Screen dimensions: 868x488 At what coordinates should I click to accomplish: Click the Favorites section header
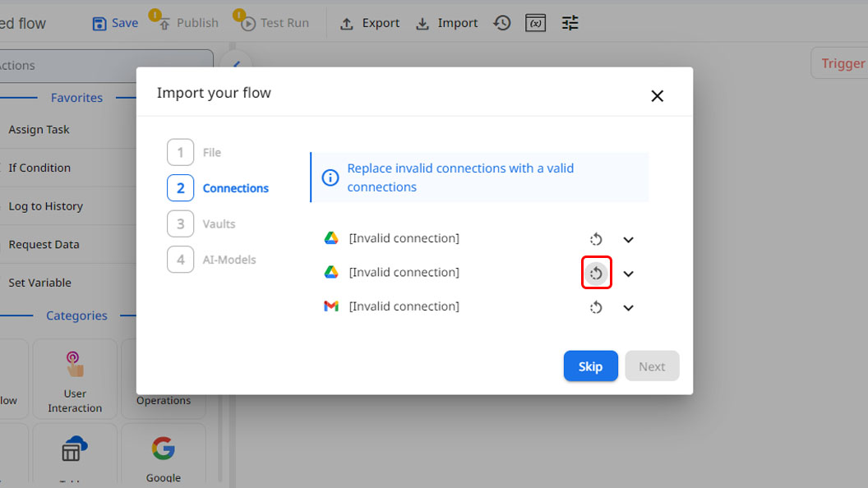pyautogui.click(x=76, y=98)
